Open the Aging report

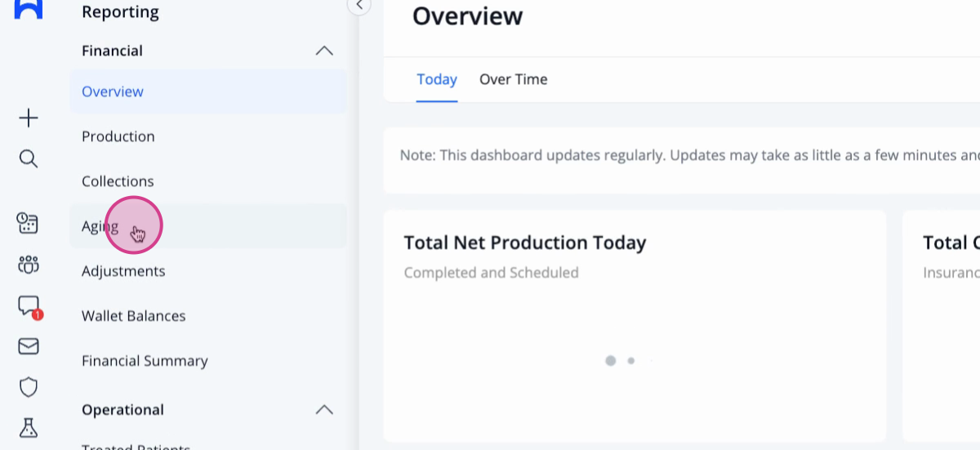click(208, 226)
